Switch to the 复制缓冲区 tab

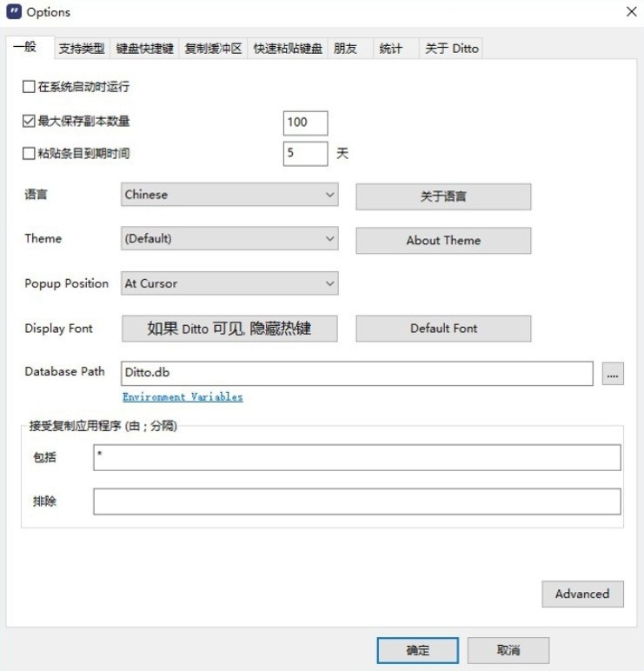click(x=213, y=49)
